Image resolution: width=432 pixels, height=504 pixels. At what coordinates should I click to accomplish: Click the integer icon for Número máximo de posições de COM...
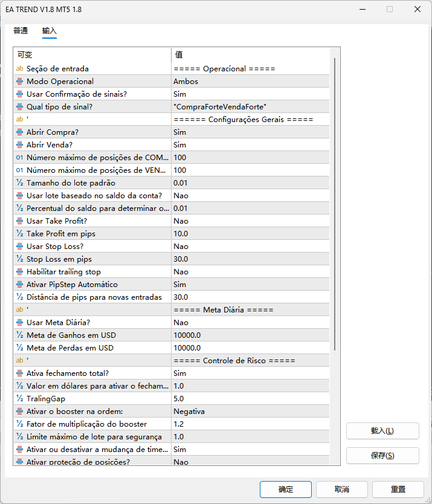pyautogui.click(x=19, y=158)
